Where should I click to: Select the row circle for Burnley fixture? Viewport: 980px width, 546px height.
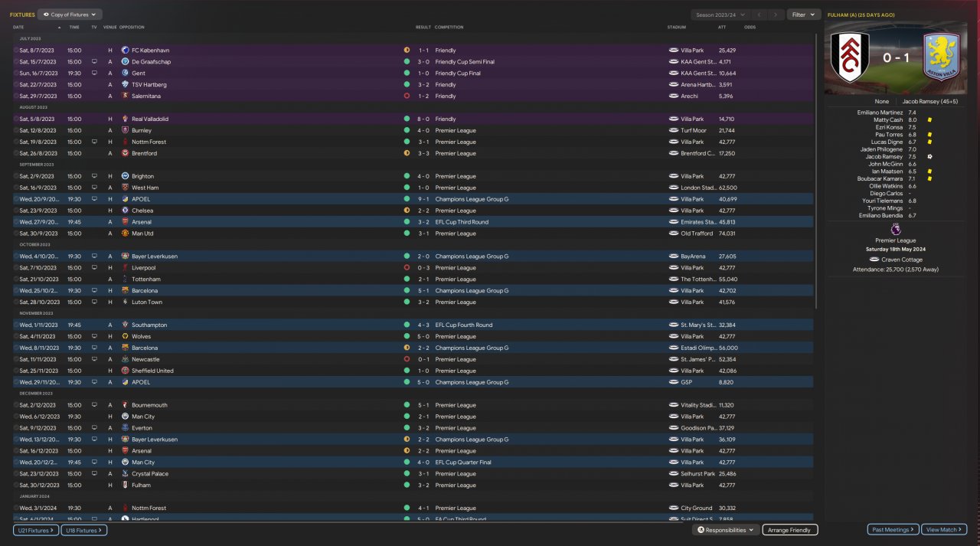coord(16,130)
